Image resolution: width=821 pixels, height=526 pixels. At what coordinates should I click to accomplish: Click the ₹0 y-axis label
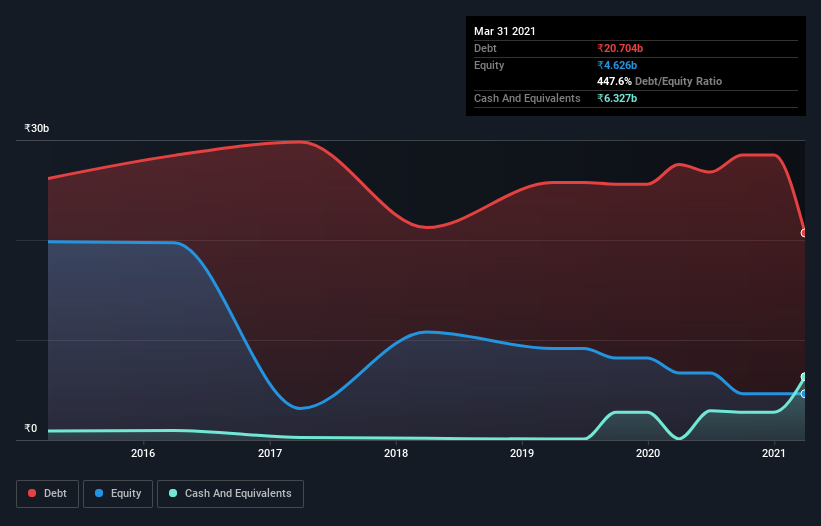[x=31, y=428]
